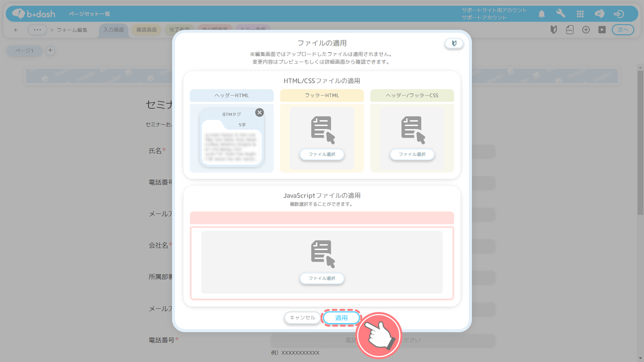
Task: Remove the GTMタグ file with the X
Action: (260, 112)
